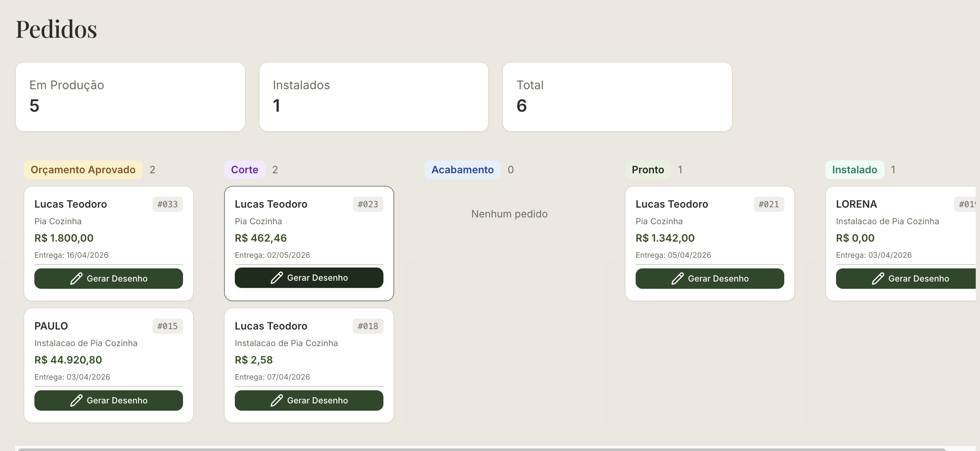980x451 pixels.
Task: Click the PAULO customer name
Action: click(x=51, y=326)
